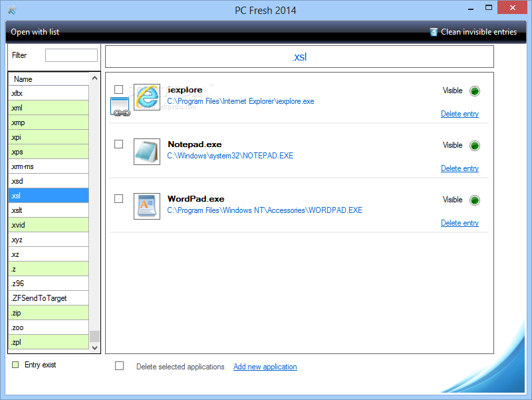Click the Internet Explorer application icon
The height and width of the screenshot is (400, 532).
(x=147, y=97)
